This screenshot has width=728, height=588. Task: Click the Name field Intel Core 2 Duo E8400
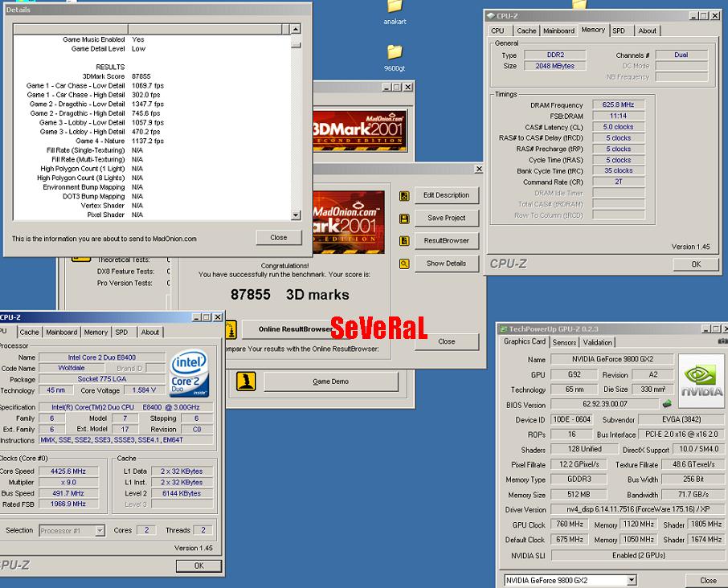coord(102,357)
